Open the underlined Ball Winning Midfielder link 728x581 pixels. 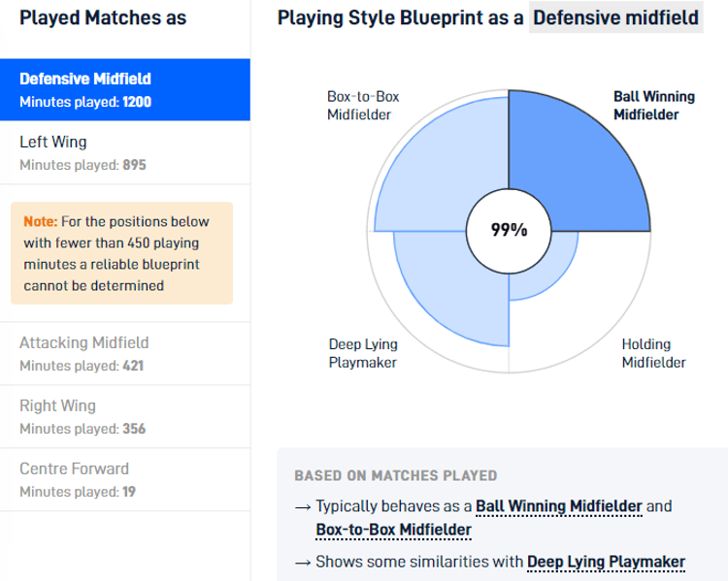pyautogui.click(x=558, y=506)
